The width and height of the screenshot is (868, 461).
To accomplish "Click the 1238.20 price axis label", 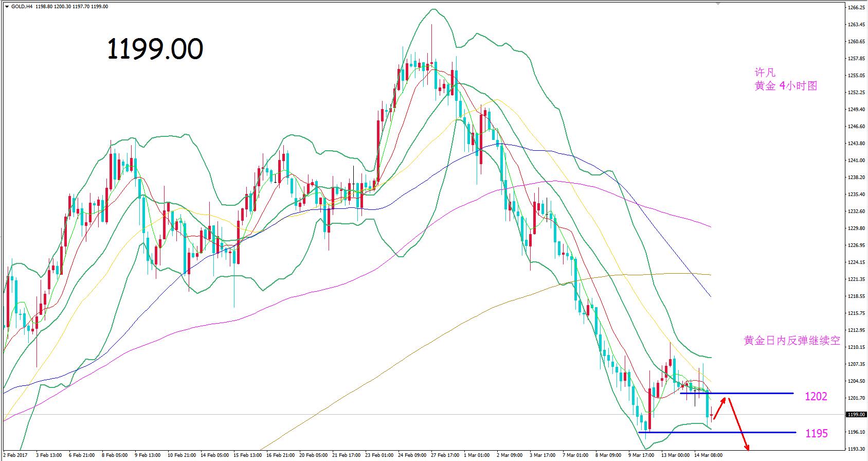I will [857, 178].
